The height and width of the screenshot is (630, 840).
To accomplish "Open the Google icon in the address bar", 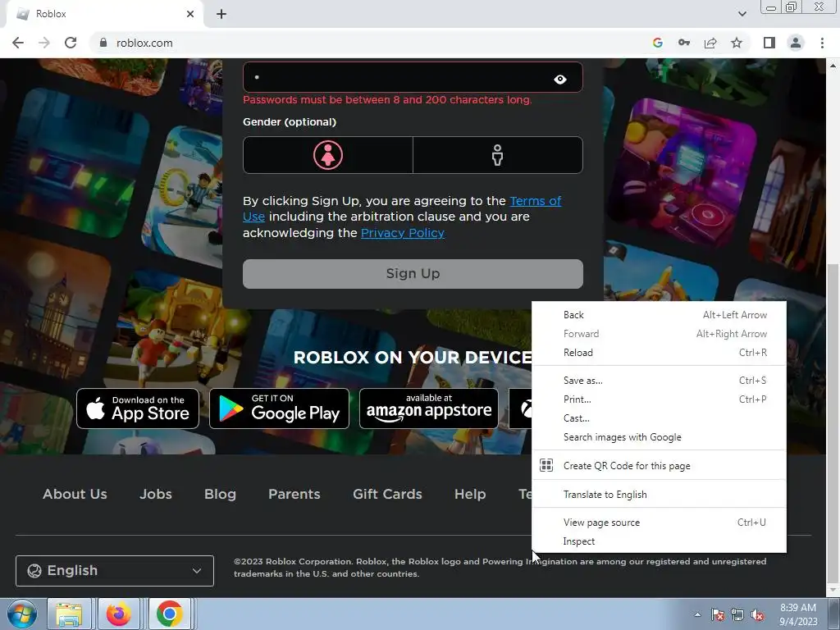I will click(657, 43).
